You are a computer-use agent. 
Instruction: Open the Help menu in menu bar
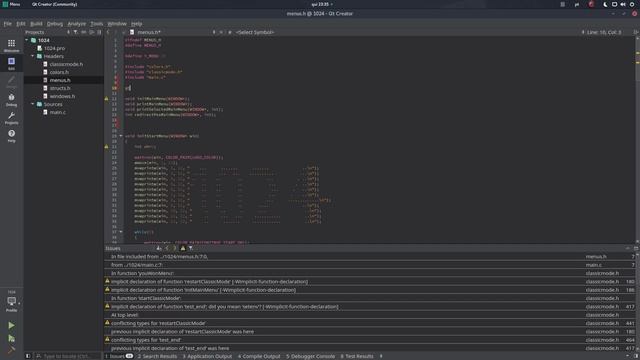click(x=136, y=24)
